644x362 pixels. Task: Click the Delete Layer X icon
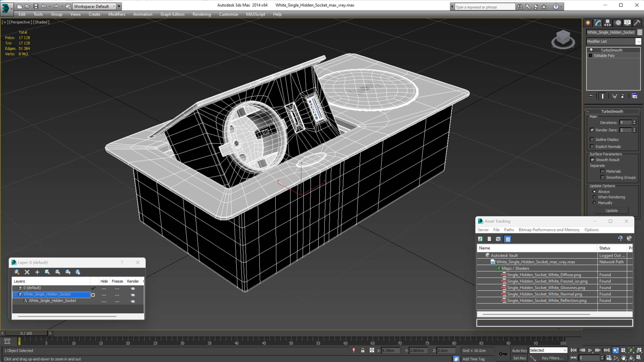tap(27, 272)
